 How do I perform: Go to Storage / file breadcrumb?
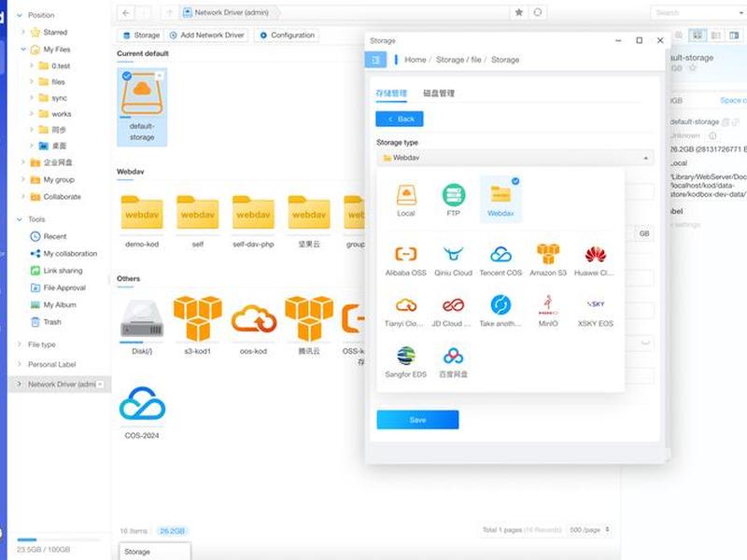[x=458, y=60]
